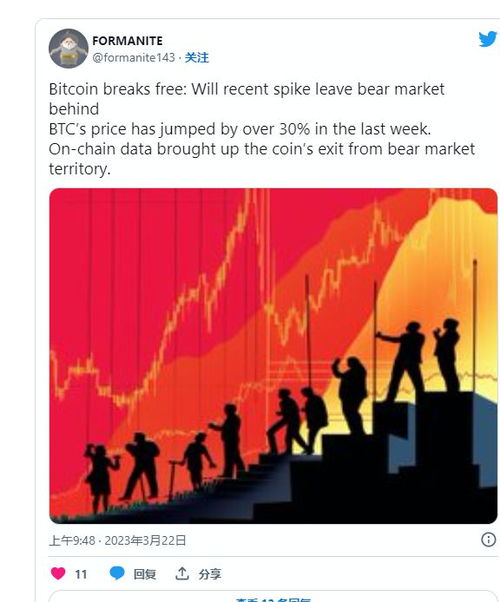Follow the account via 关注 link
Image resolution: width=500 pixels, height=602 pixels.
coord(197,58)
